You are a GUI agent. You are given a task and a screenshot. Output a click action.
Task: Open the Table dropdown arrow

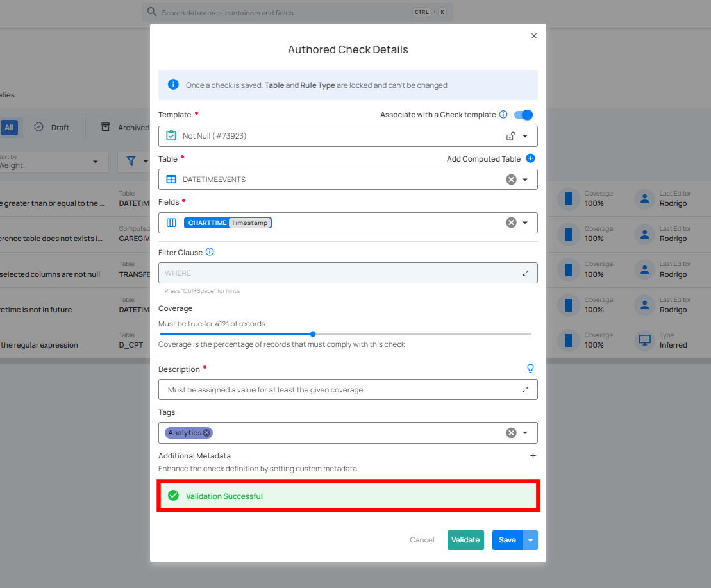[525, 180]
